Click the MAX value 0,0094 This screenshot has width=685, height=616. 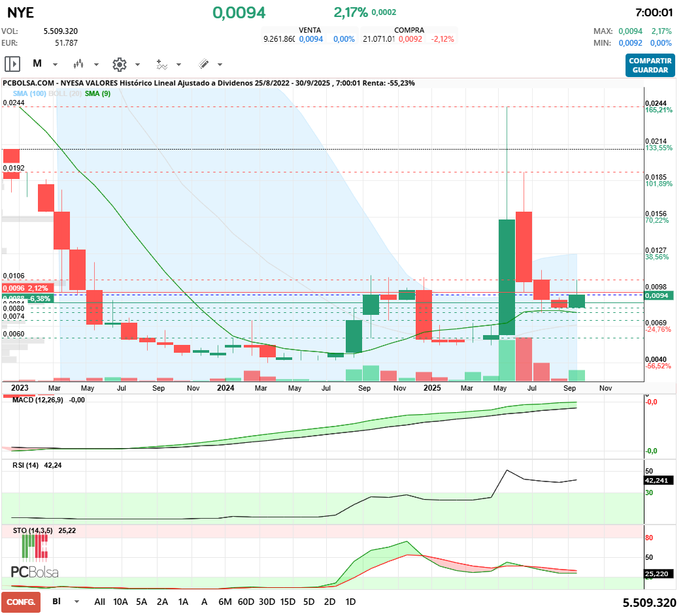tap(630, 31)
